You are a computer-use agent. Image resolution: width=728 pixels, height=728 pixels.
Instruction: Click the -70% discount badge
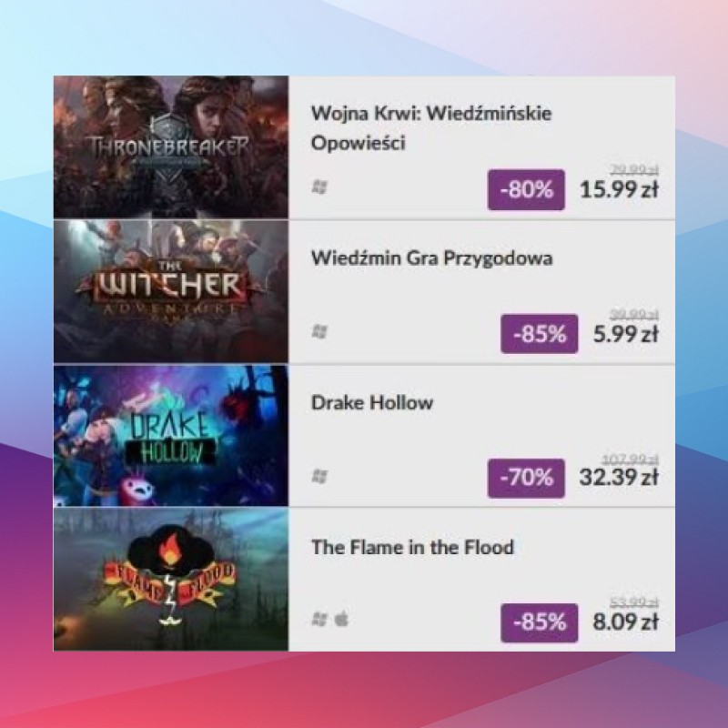pos(526,478)
